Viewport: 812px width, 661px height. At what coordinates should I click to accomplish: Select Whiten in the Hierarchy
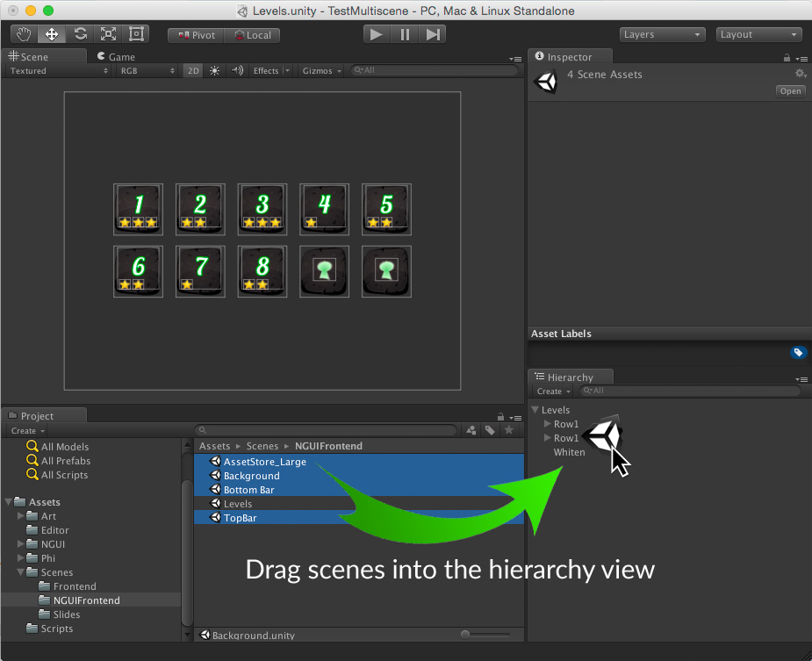pyautogui.click(x=569, y=452)
